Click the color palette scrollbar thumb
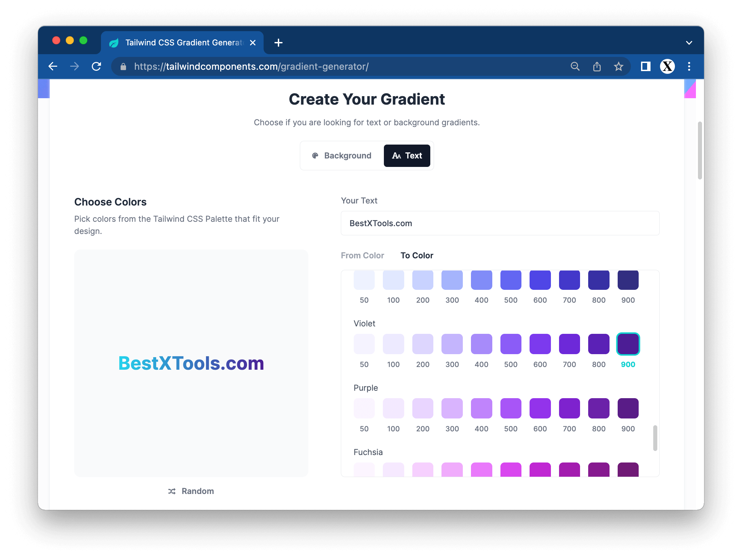The height and width of the screenshot is (560, 742). pos(655,438)
